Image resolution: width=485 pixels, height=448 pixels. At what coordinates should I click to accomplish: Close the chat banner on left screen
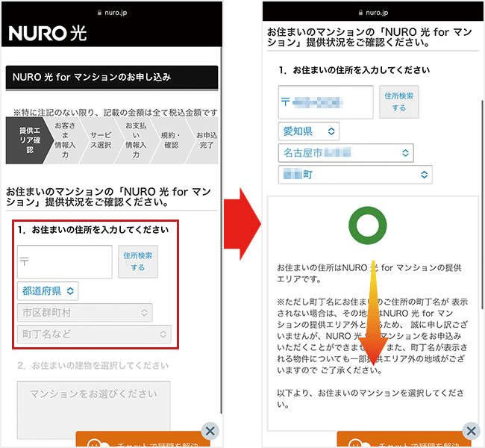210,431
